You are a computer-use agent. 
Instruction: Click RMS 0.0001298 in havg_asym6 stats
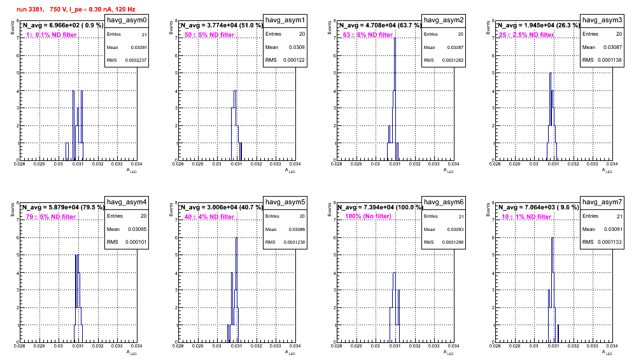[444, 242]
